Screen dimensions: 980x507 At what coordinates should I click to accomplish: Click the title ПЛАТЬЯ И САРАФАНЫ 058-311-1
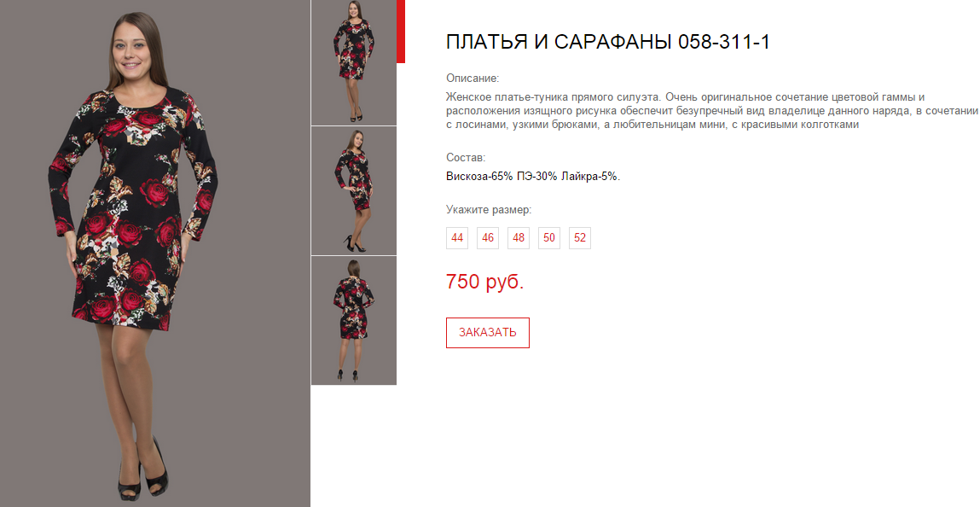click(x=607, y=42)
